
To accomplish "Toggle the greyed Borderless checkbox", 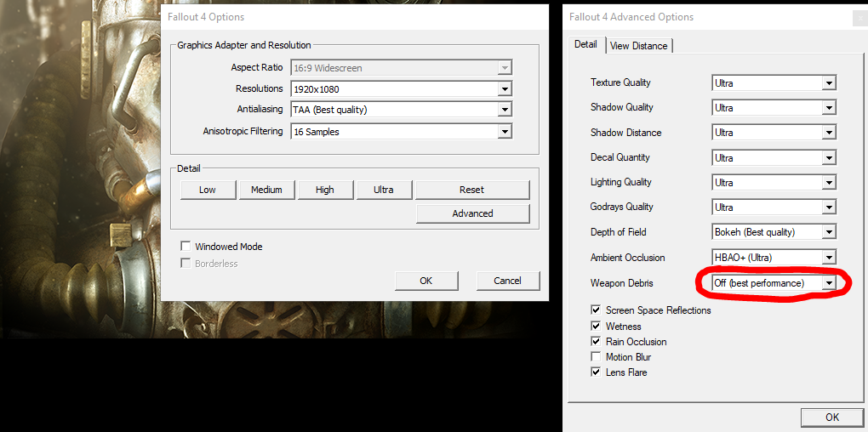I will coord(186,264).
